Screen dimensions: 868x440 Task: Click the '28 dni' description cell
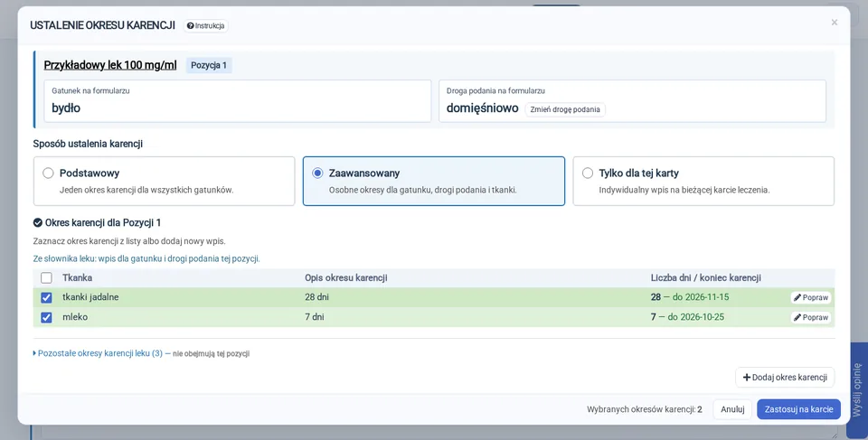point(316,297)
